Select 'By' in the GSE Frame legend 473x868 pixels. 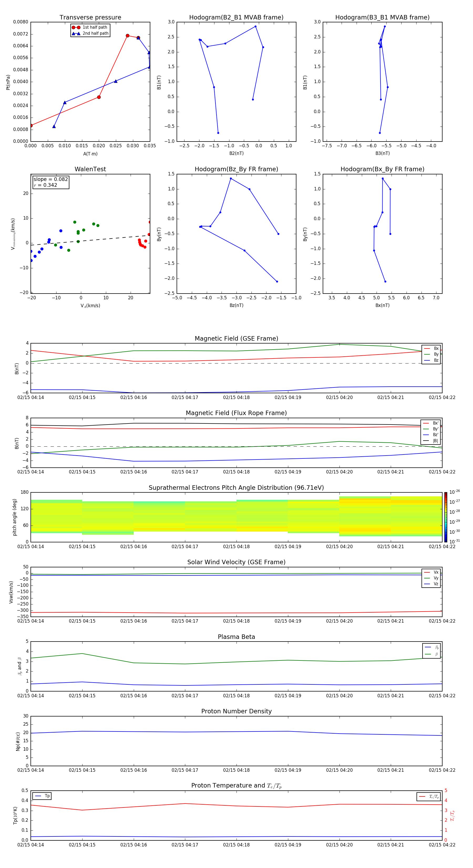(431, 354)
